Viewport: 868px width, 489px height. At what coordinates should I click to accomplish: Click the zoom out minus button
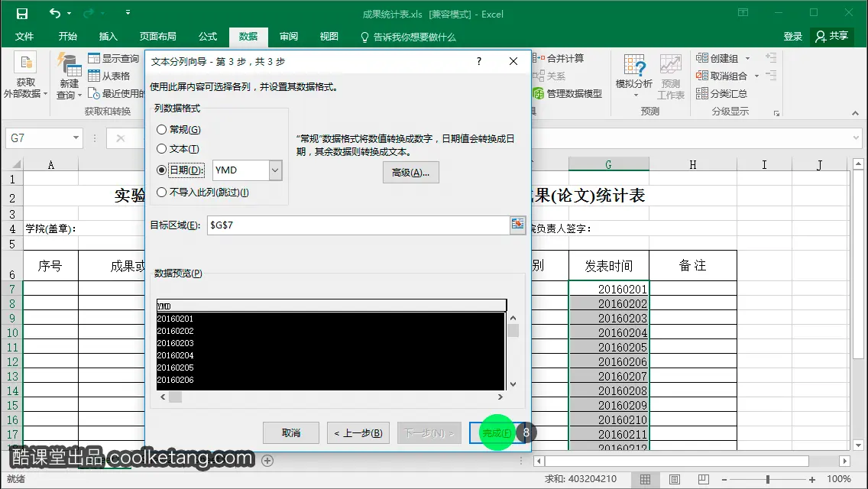pyautogui.click(x=724, y=480)
